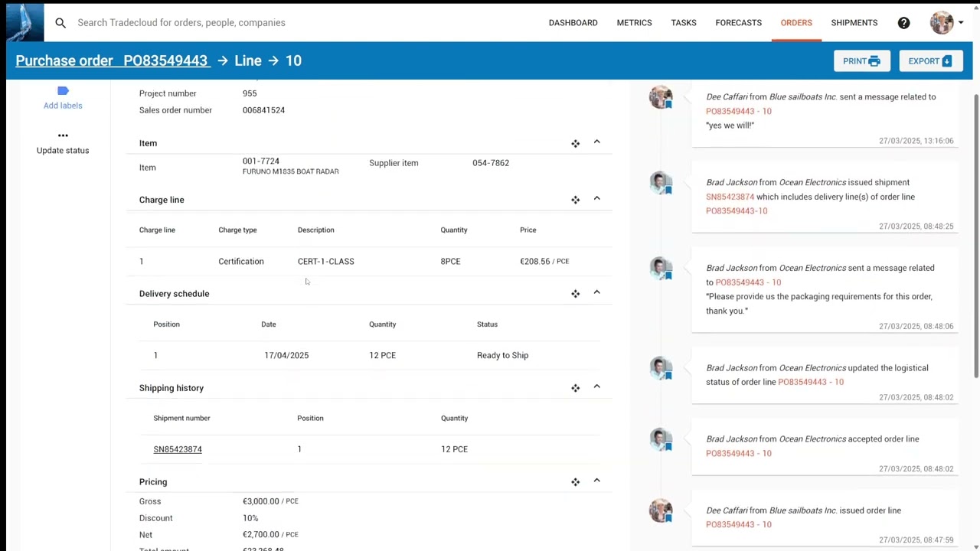
Task: Open shipment SN85423874 in Shipping history
Action: coord(178,449)
